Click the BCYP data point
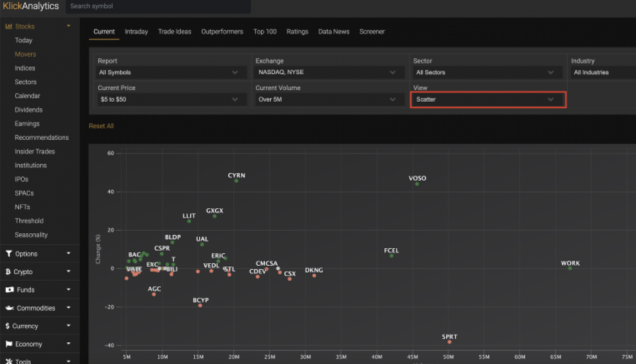This screenshot has height=364, width=636. point(200,306)
